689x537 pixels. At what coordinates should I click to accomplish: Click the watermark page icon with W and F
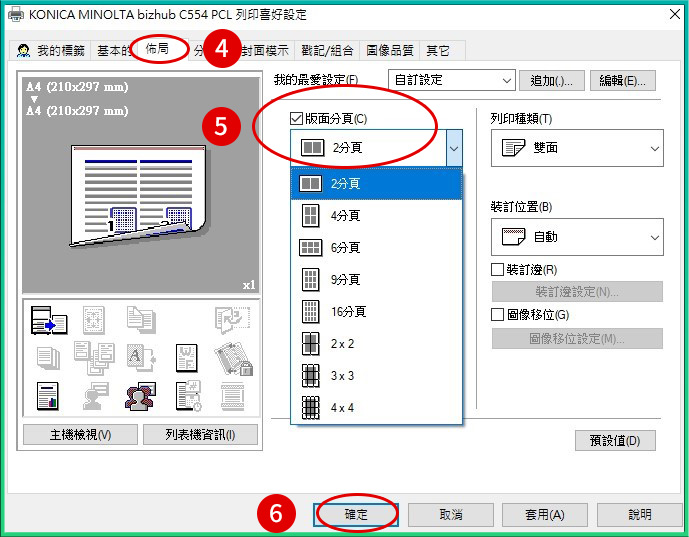tap(187, 358)
